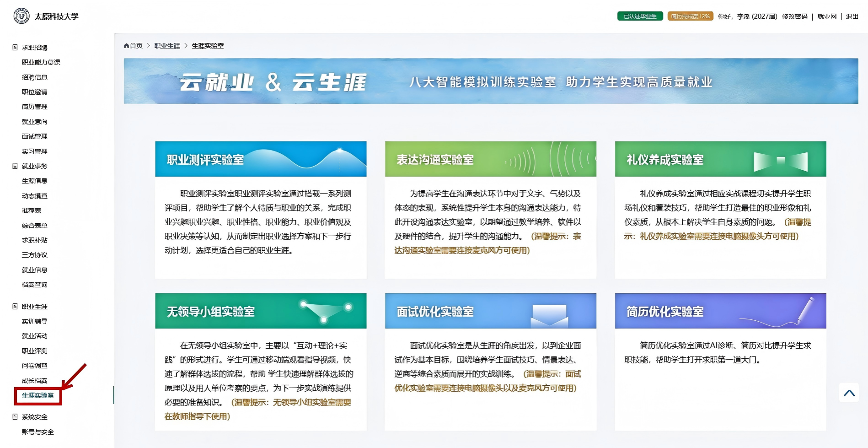Open the 无领导小组实验室 card header
Image resolution: width=868 pixels, height=448 pixels.
261,311
